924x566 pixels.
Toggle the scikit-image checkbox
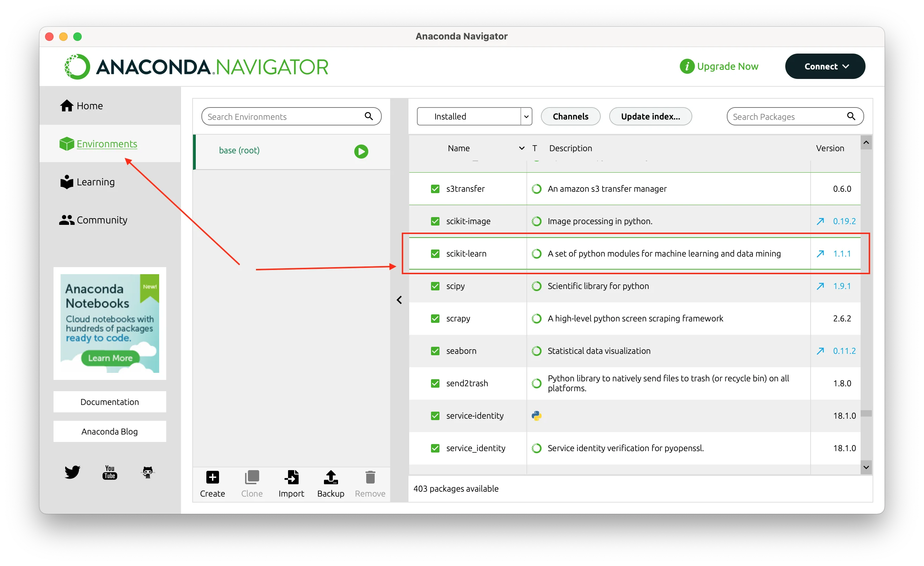pyautogui.click(x=435, y=221)
